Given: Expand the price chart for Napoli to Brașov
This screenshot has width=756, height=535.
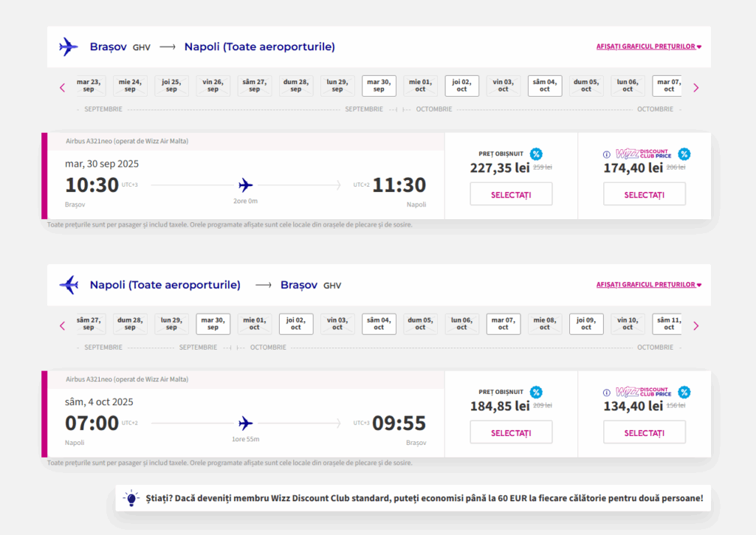Looking at the screenshot, I should (x=648, y=285).
